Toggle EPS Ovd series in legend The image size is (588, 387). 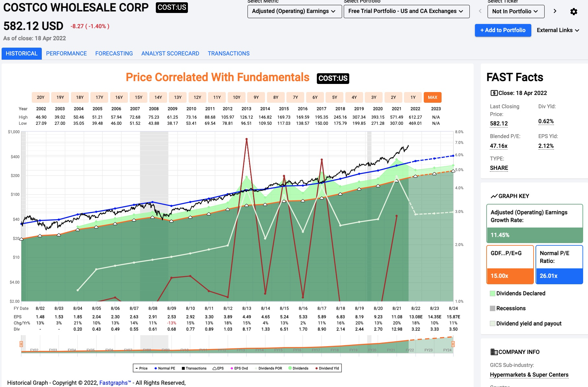[x=239, y=368]
